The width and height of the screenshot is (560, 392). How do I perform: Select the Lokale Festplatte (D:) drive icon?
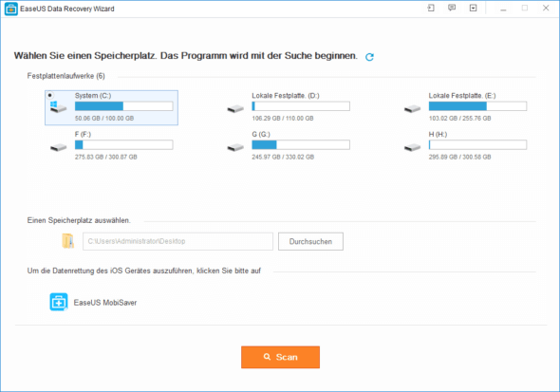point(235,108)
